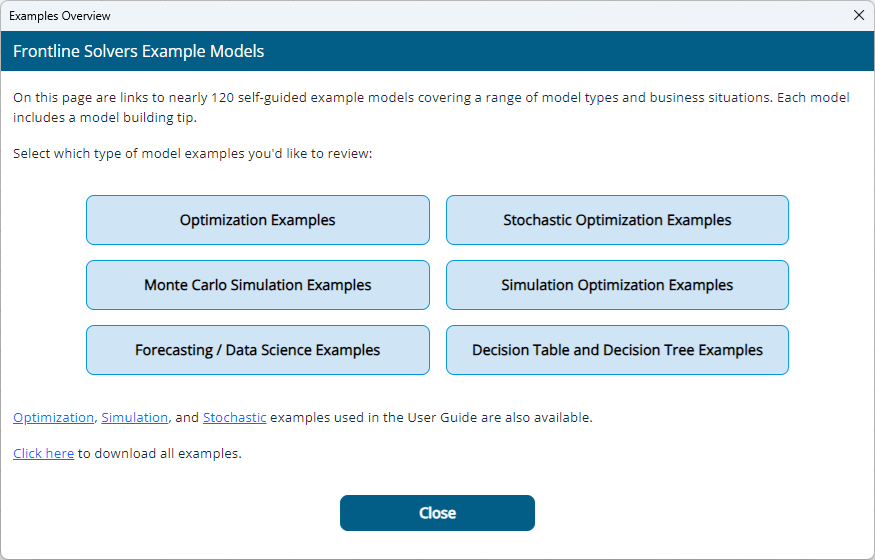This screenshot has height=560, width=875.
Task: Choose Simulation Optimization Examples
Action: 617,285
